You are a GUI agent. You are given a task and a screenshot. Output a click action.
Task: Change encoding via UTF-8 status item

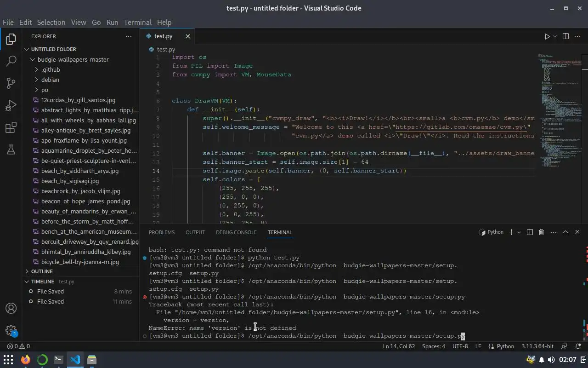click(460, 346)
